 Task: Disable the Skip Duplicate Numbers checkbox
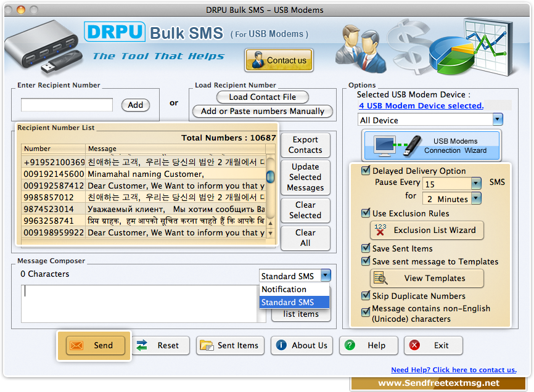[366, 295]
